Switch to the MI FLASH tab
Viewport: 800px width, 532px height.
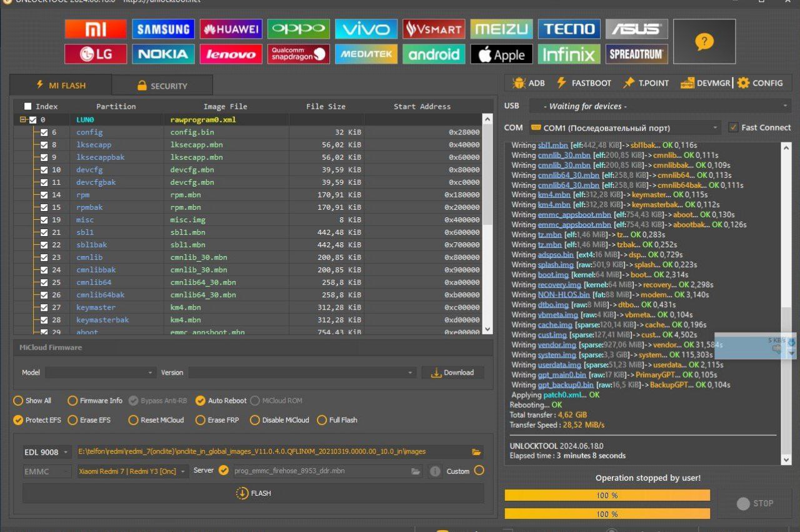click(61, 85)
